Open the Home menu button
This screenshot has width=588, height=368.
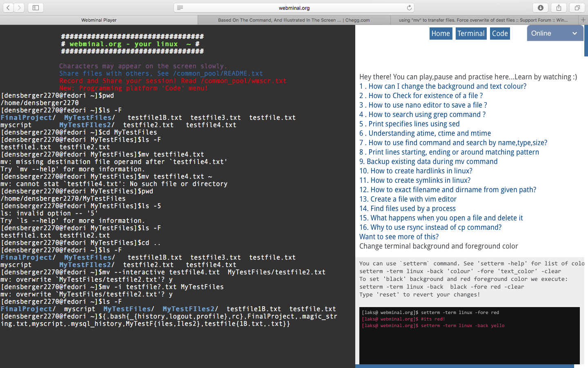point(441,34)
